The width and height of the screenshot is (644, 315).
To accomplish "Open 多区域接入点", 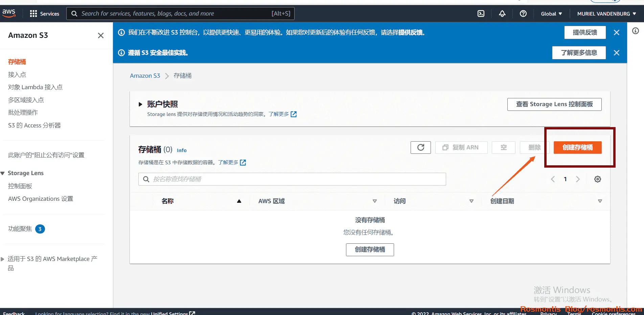I will pyautogui.click(x=26, y=100).
